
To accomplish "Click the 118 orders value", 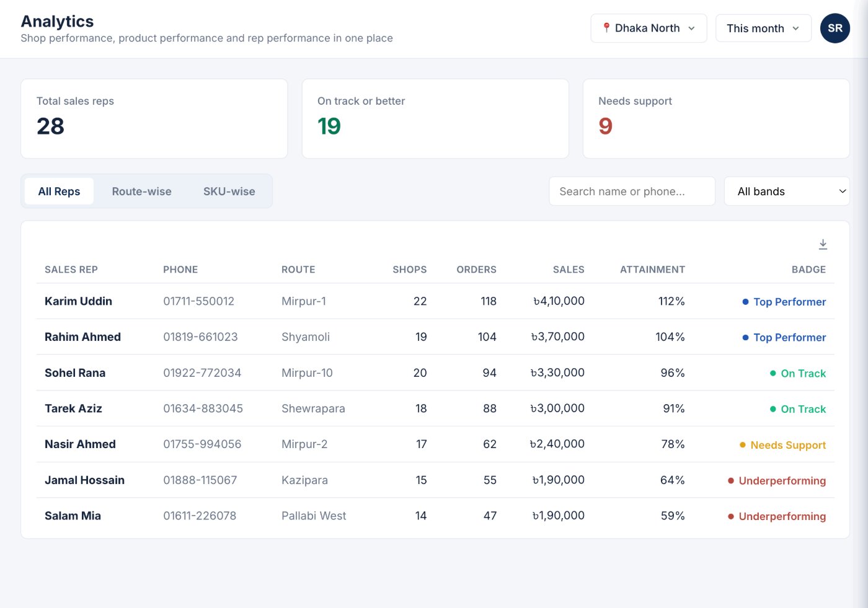I will 489,301.
